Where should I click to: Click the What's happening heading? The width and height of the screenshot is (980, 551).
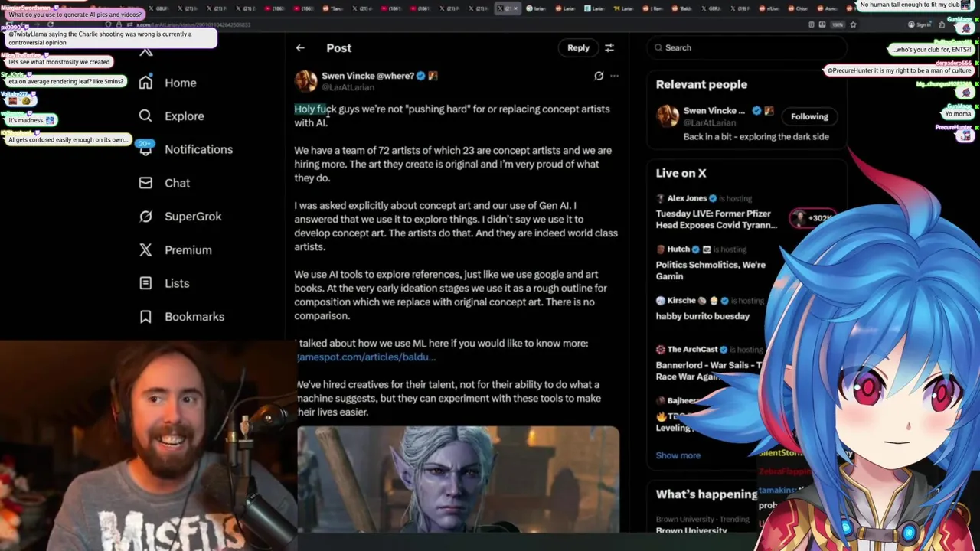706,494
